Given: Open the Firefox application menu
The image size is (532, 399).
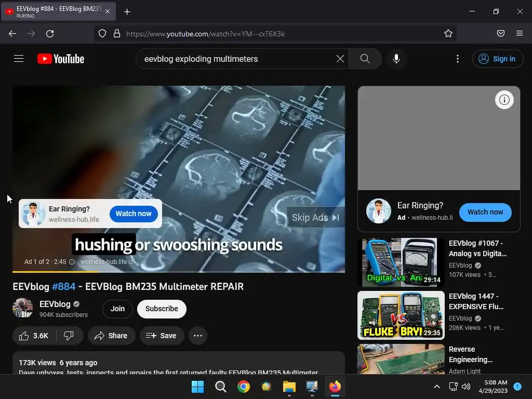Looking at the screenshot, I should (x=520, y=33).
